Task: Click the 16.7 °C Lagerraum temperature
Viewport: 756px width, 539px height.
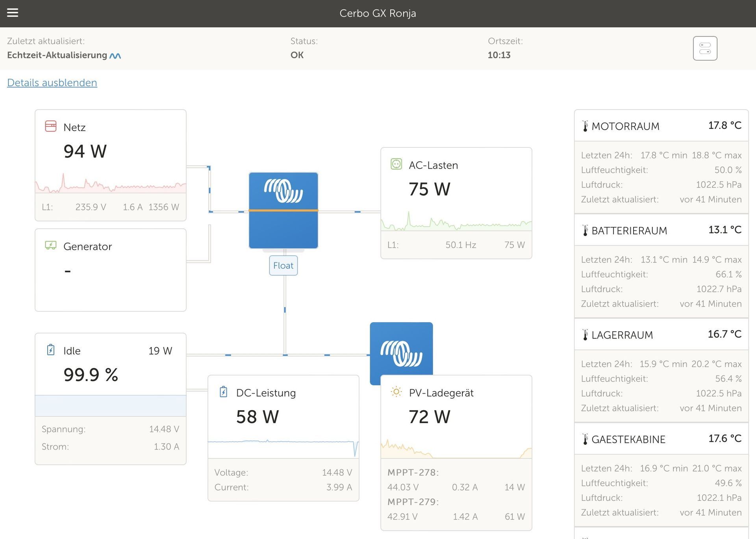Action: (724, 335)
